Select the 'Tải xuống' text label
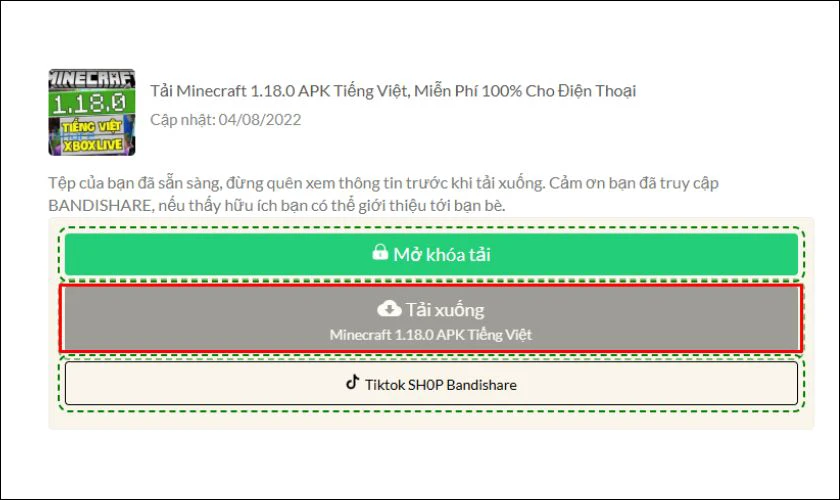This screenshot has height=500, width=840. [444, 310]
